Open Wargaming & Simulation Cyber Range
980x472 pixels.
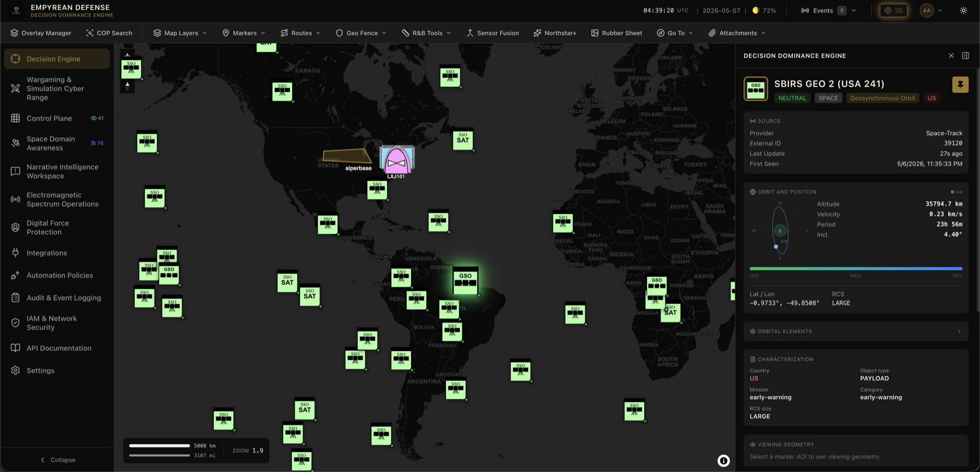click(x=57, y=88)
